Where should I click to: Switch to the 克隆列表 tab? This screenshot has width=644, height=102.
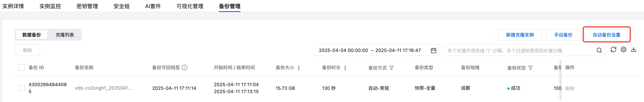[x=65, y=35]
